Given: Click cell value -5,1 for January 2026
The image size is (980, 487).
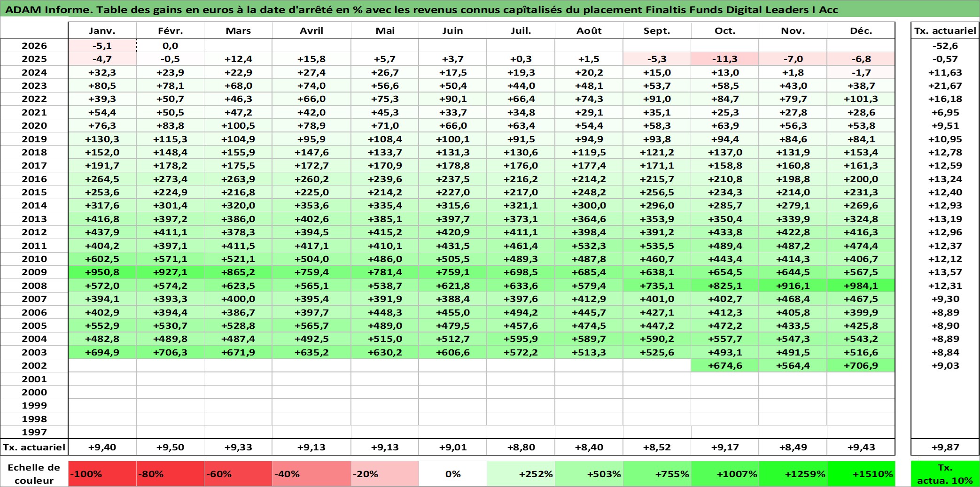Looking at the screenshot, I should coord(102,46).
